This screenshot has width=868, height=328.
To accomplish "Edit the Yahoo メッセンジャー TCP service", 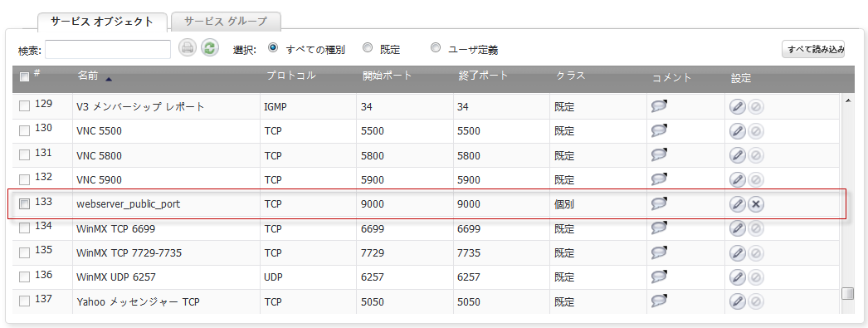I will click(738, 301).
